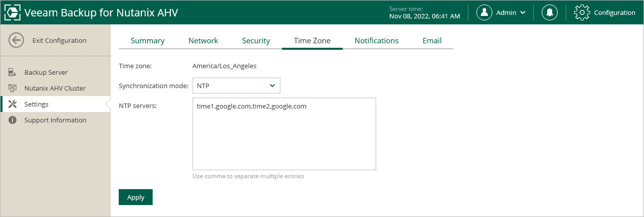644x217 pixels.
Task: Go to the Notifications tab
Action: 377,41
